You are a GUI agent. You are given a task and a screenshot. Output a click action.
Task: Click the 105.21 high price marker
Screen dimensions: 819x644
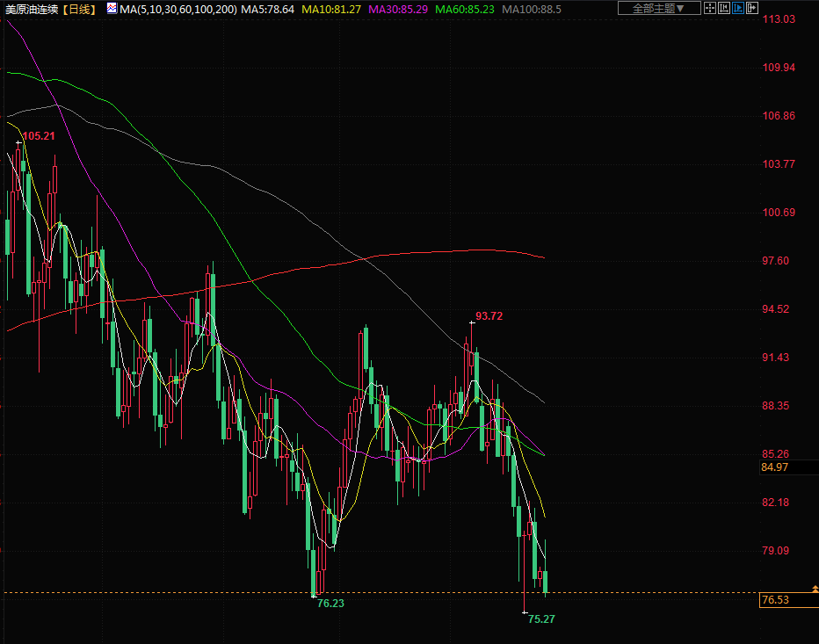pyautogui.click(x=38, y=136)
